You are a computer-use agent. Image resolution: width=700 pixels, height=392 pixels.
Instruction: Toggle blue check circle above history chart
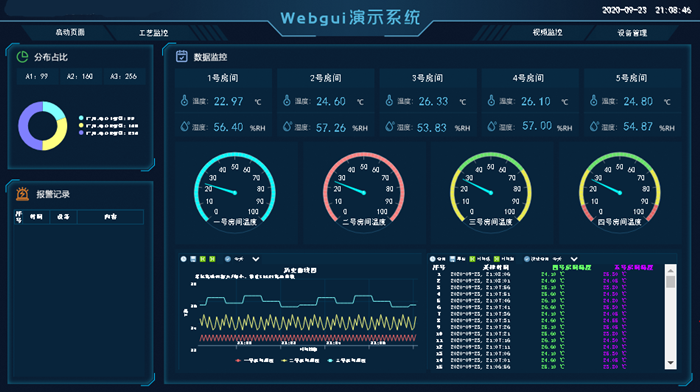coord(228,259)
